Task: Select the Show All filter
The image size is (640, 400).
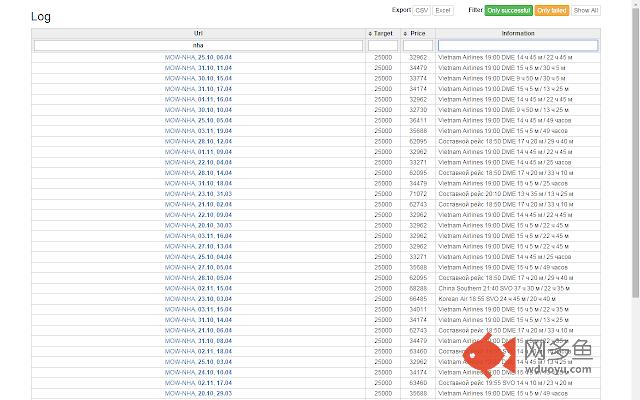Action: tap(587, 10)
